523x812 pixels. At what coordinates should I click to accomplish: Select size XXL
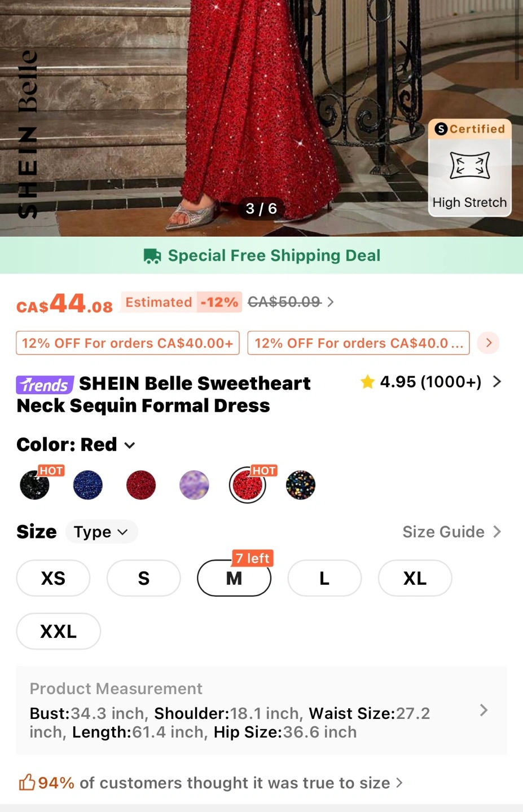[x=59, y=631]
